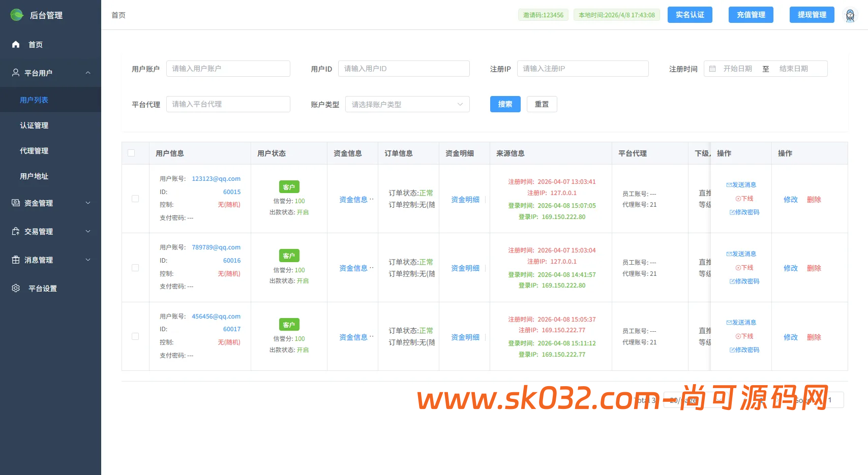Click the 充值管理 button in header
The width and height of the screenshot is (868, 475).
click(751, 15)
